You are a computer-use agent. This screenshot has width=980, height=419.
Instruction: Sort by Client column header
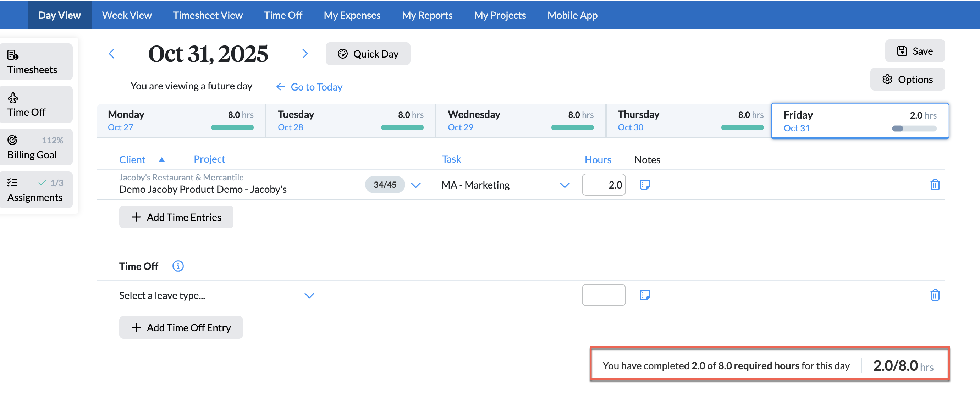tap(132, 160)
